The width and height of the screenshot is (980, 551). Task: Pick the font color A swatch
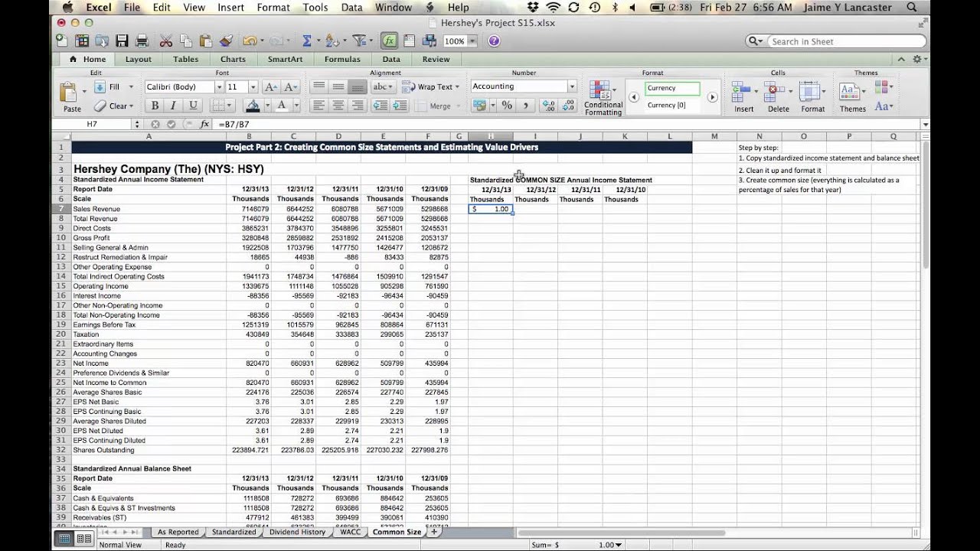[282, 106]
